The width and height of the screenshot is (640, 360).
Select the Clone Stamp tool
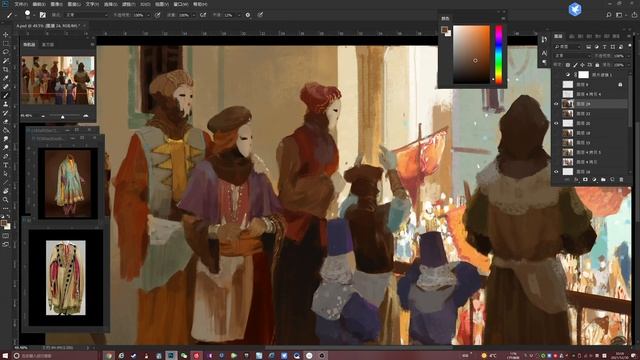(x=6, y=104)
